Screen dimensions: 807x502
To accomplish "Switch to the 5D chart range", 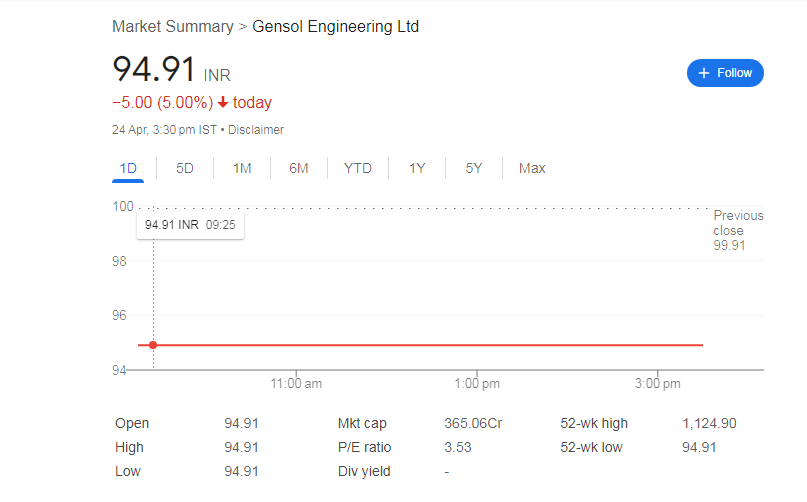I will (x=185, y=168).
